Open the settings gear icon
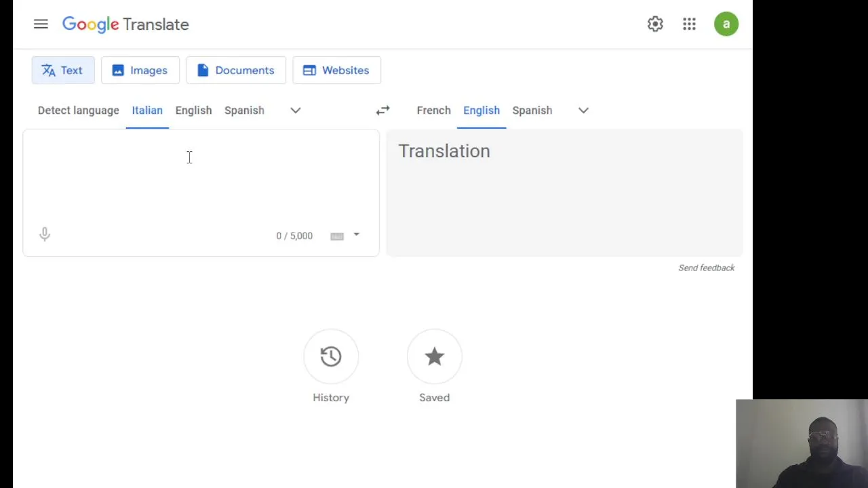 (x=655, y=24)
